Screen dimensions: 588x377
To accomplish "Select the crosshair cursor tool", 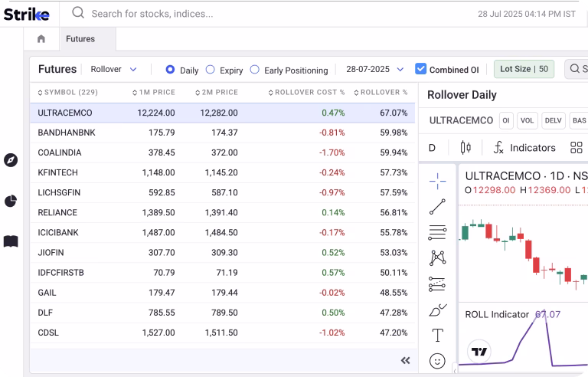I will click(437, 181).
